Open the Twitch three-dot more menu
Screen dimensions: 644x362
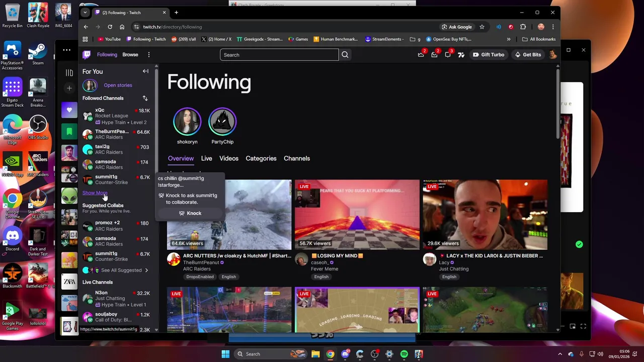[x=148, y=55]
